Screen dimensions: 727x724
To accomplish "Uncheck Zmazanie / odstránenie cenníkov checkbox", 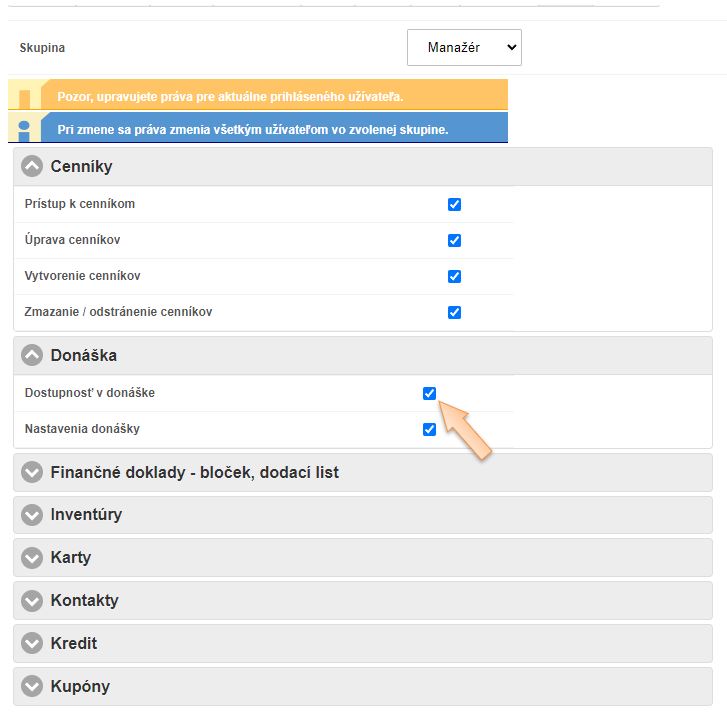I will [454, 312].
